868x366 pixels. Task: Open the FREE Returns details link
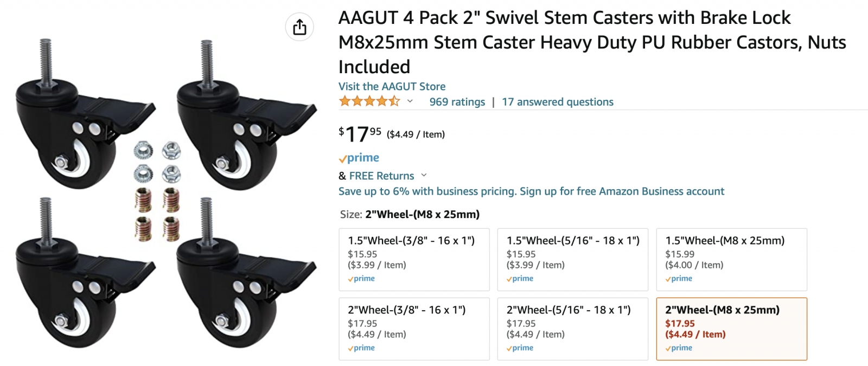pos(381,176)
